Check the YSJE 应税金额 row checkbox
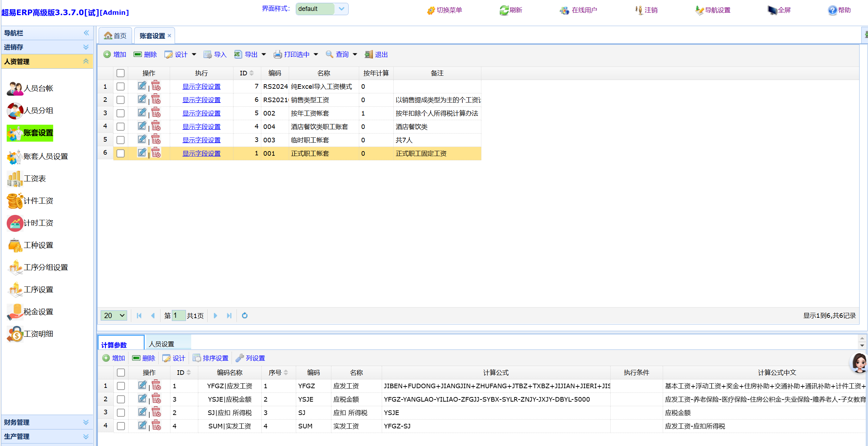 [121, 399]
